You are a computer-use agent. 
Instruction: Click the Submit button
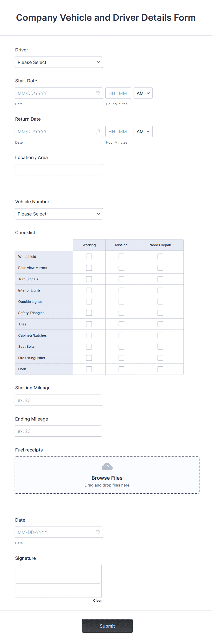(107, 626)
